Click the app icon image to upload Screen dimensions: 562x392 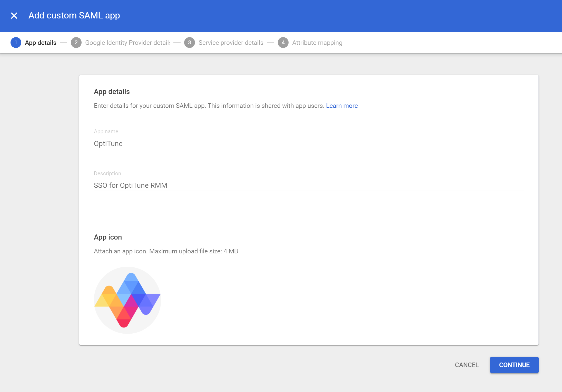(x=127, y=300)
